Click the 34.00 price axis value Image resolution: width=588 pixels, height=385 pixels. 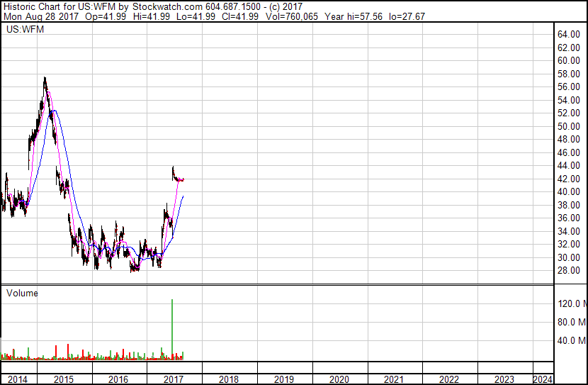(x=569, y=231)
